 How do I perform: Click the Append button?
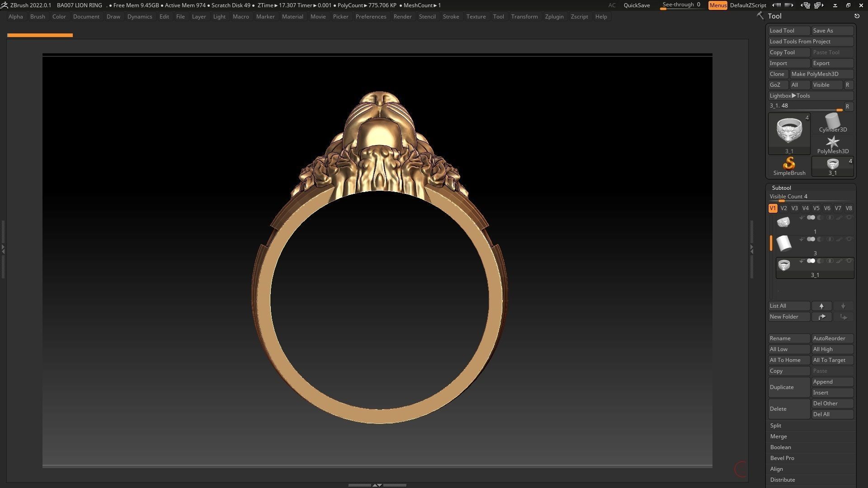tap(832, 382)
